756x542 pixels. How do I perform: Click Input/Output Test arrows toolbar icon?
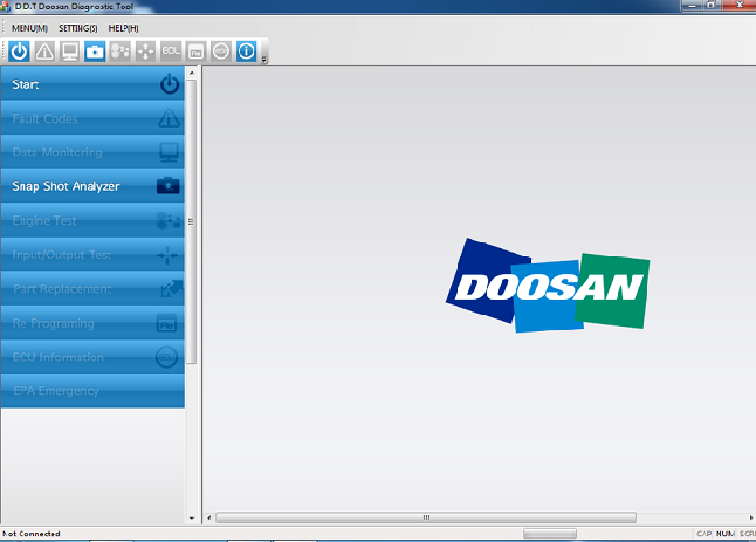145,51
